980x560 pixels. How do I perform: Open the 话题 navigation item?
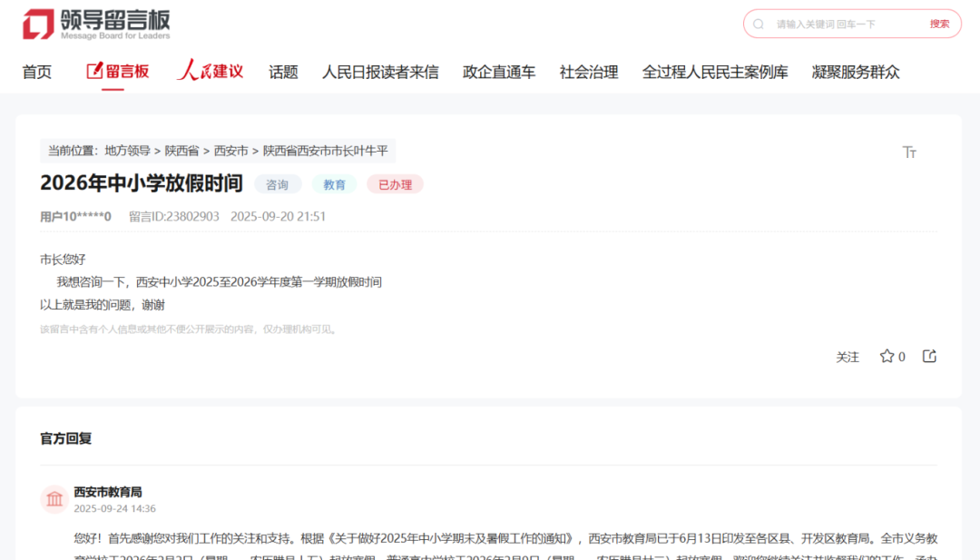(283, 73)
